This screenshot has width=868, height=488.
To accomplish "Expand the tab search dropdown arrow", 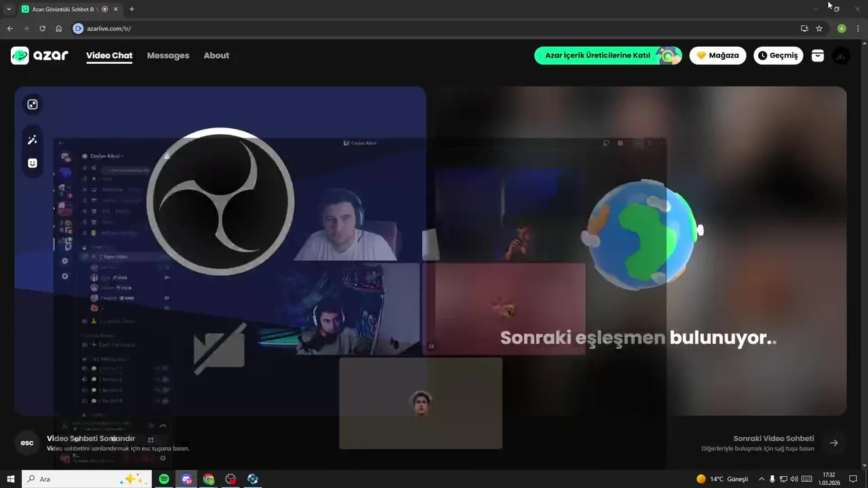I will (8, 9).
